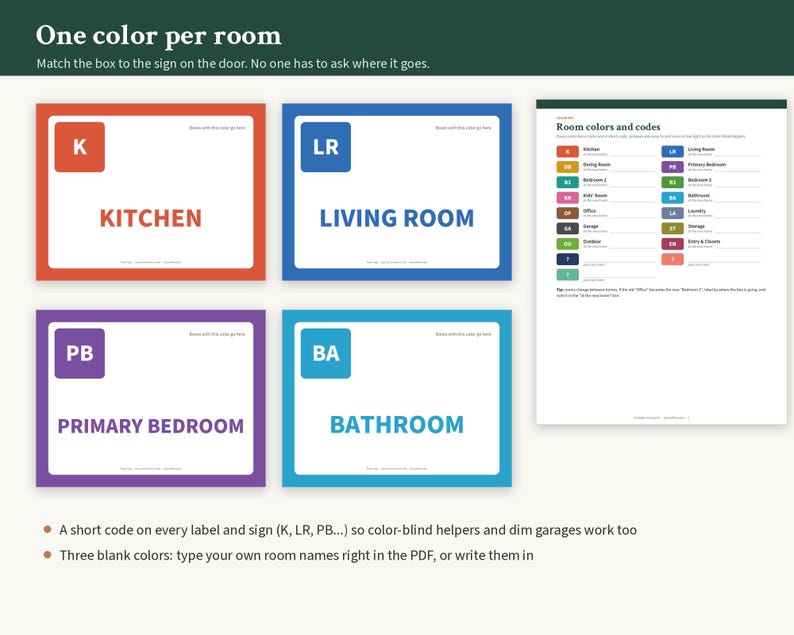Click the 'Entry & Closets' label in key
The height and width of the screenshot is (635, 794).
click(704, 242)
